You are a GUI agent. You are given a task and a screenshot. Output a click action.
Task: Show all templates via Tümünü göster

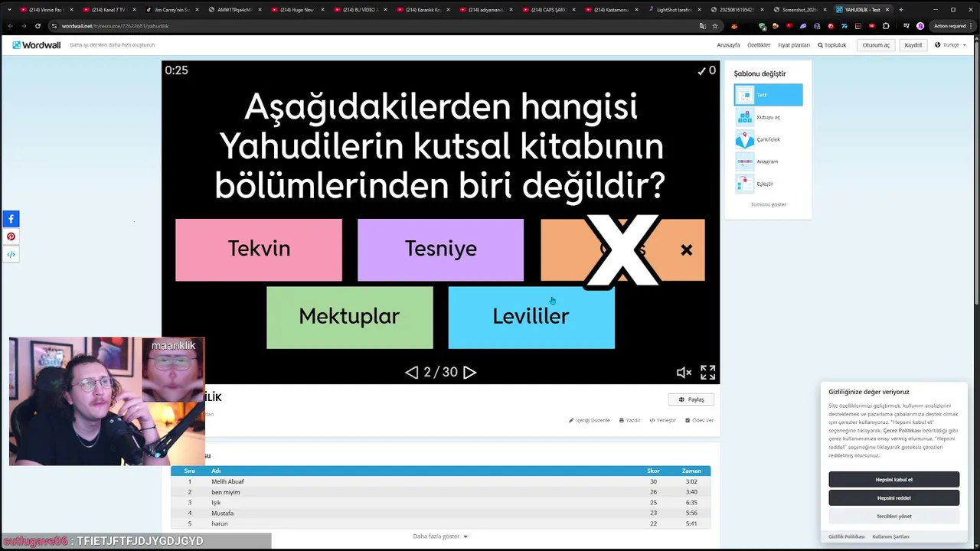point(768,204)
